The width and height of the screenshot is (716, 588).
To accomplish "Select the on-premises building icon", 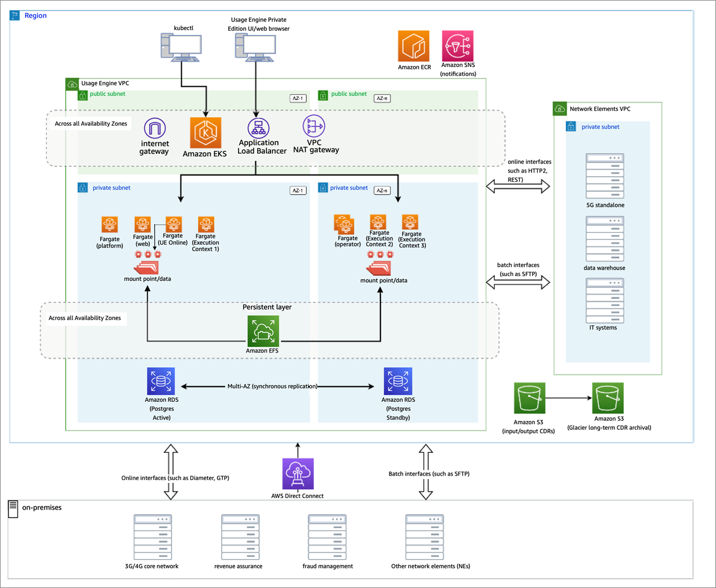I will [x=13, y=509].
